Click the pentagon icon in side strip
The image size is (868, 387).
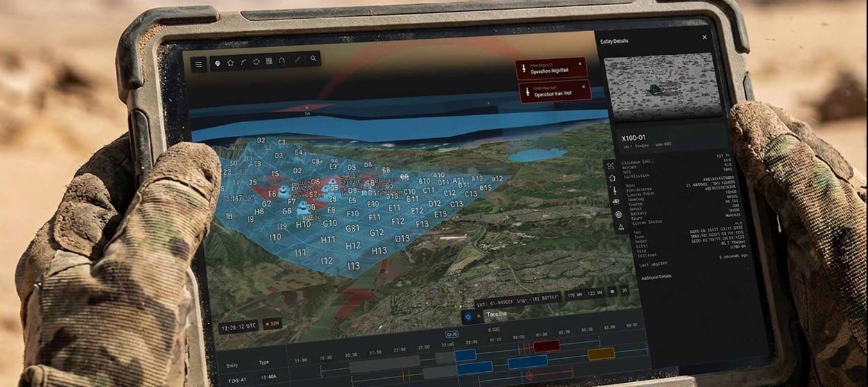pyautogui.click(x=612, y=178)
